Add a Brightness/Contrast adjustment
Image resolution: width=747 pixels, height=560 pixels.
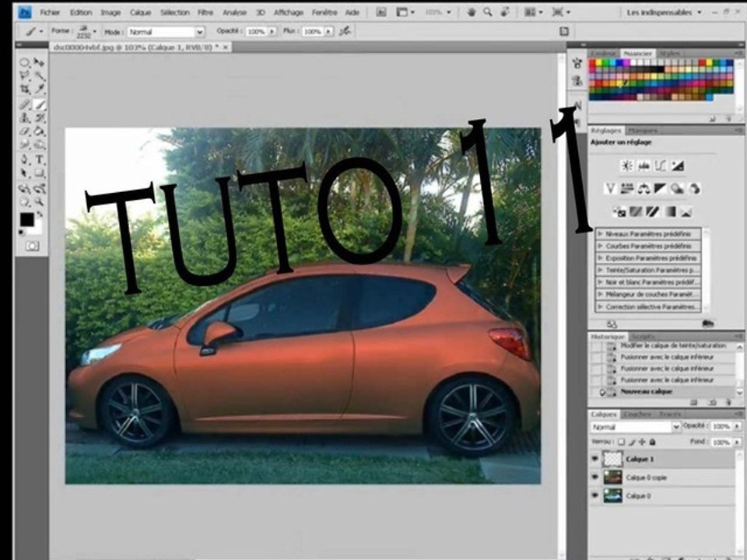click(626, 166)
